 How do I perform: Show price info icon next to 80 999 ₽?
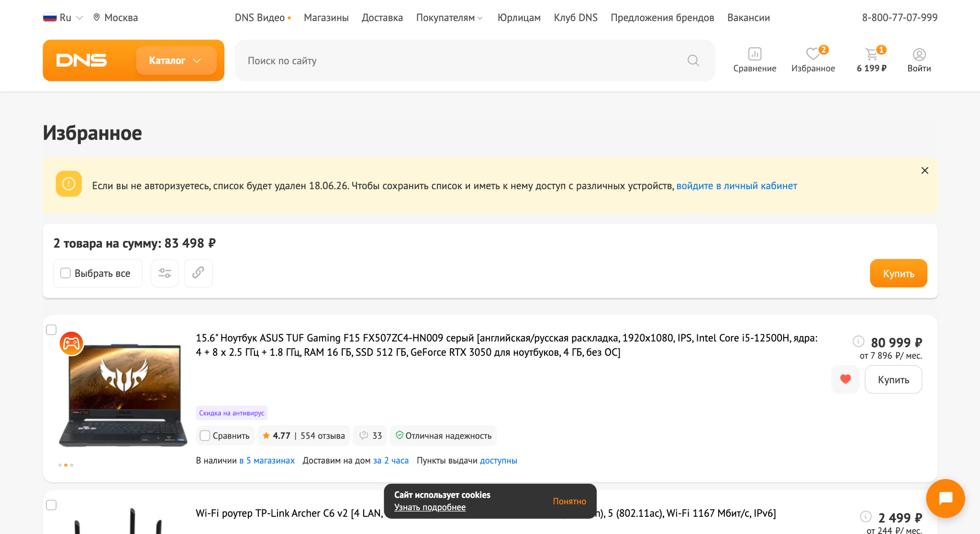click(858, 341)
